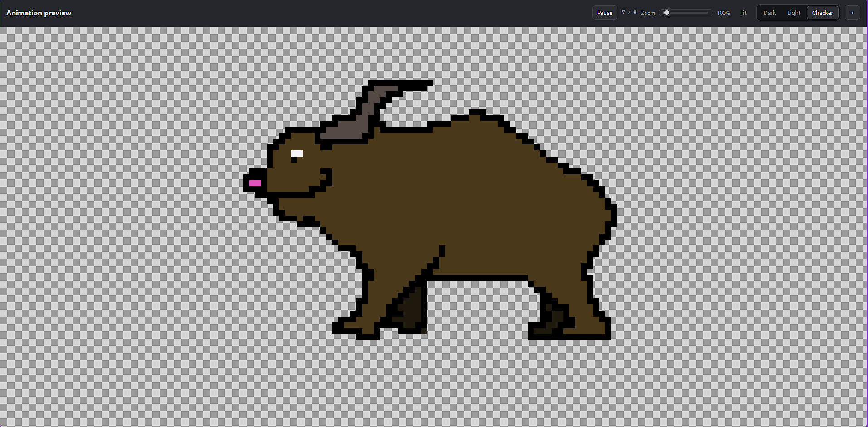Click the frame counter 7 / 8
868x427 pixels.
[x=629, y=13]
